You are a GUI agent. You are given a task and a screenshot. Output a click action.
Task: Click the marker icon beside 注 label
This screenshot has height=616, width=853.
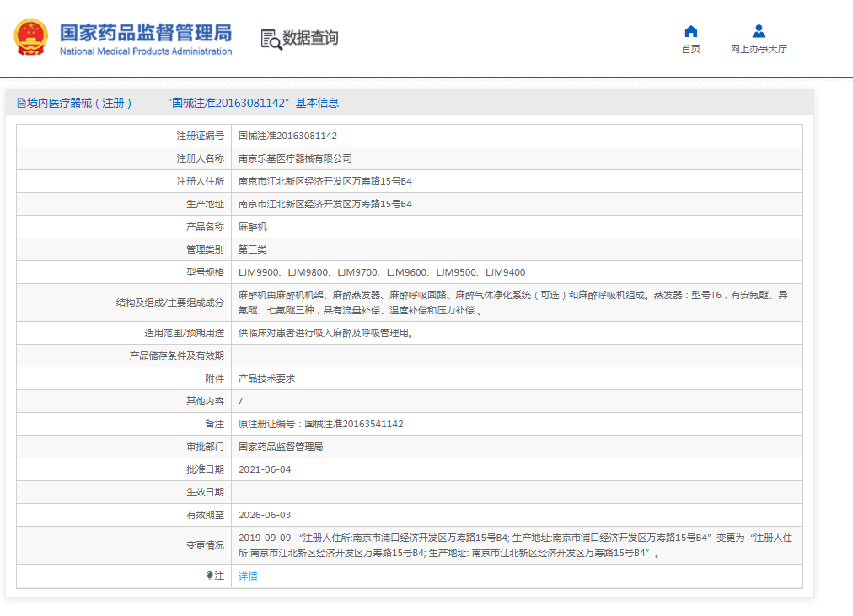(x=210, y=576)
